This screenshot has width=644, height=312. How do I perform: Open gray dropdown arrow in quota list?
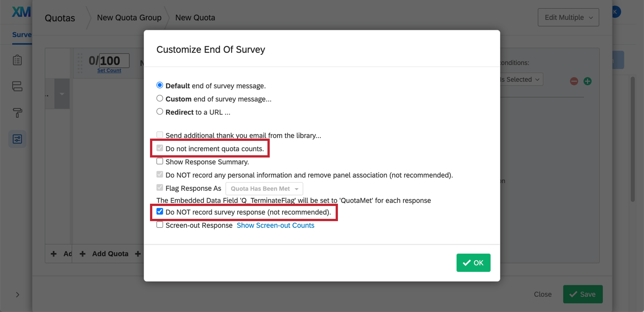click(x=62, y=94)
